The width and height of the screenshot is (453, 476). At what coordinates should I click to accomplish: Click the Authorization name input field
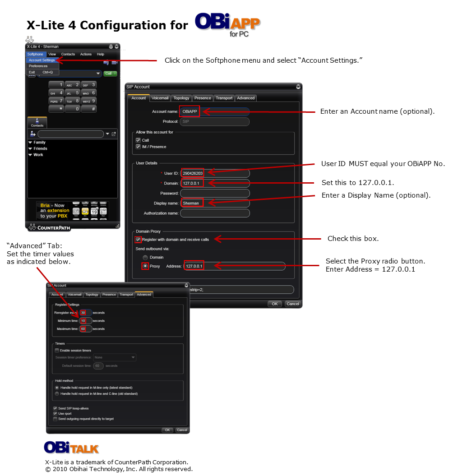[215, 213]
